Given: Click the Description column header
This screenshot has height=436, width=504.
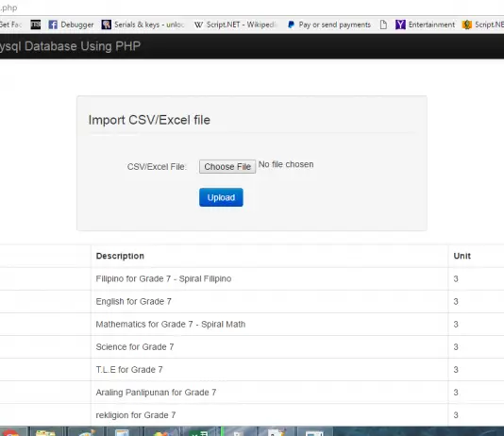Looking at the screenshot, I should [x=120, y=256].
